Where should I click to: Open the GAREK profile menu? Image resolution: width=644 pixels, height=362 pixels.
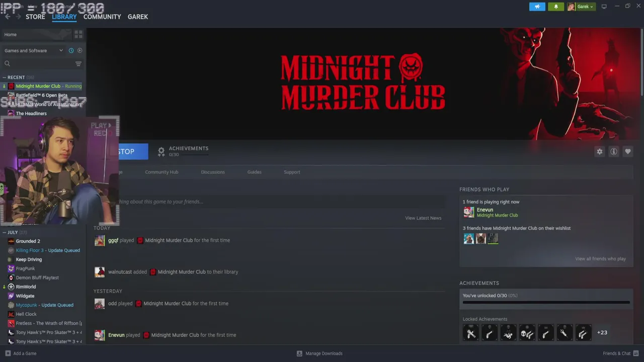click(138, 17)
